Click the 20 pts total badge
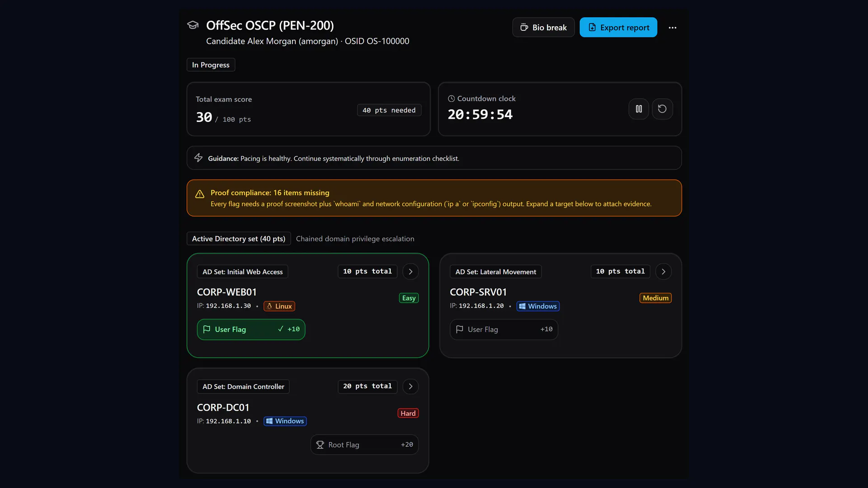 (x=368, y=386)
